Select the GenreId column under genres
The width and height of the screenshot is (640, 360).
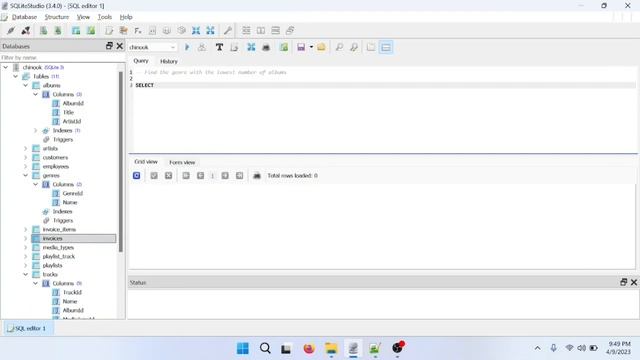(x=73, y=193)
